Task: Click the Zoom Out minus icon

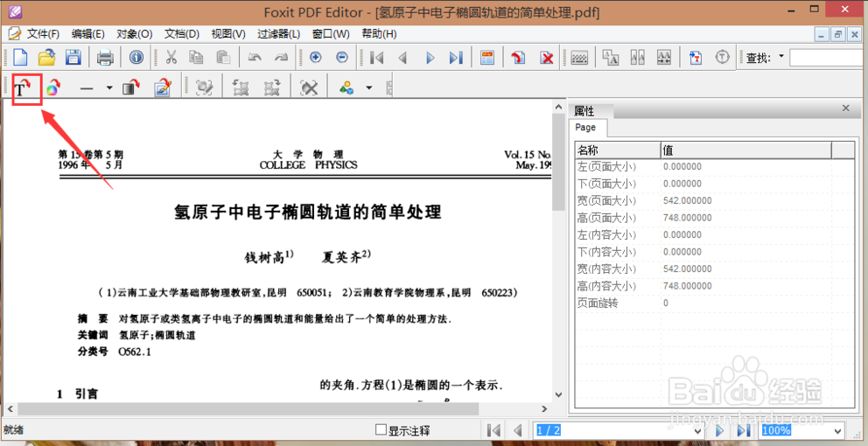Action: click(342, 59)
